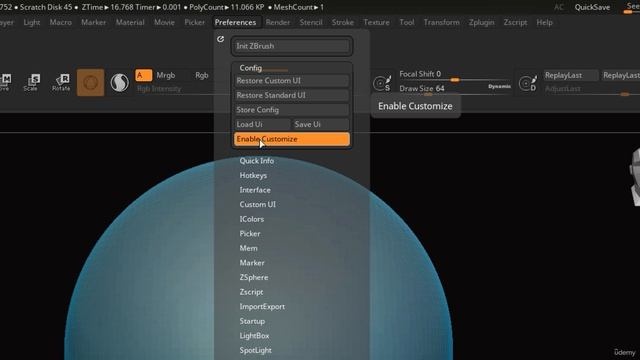Toggle Dynamic draw size
The height and width of the screenshot is (360, 640).
point(499,87)
